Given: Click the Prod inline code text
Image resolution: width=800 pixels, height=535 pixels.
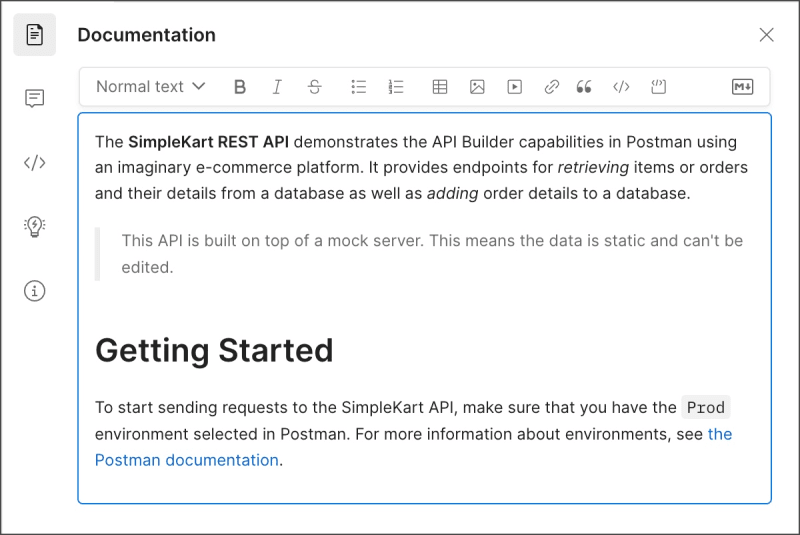Looking at the screenshot, I should (x=706, y=407).
